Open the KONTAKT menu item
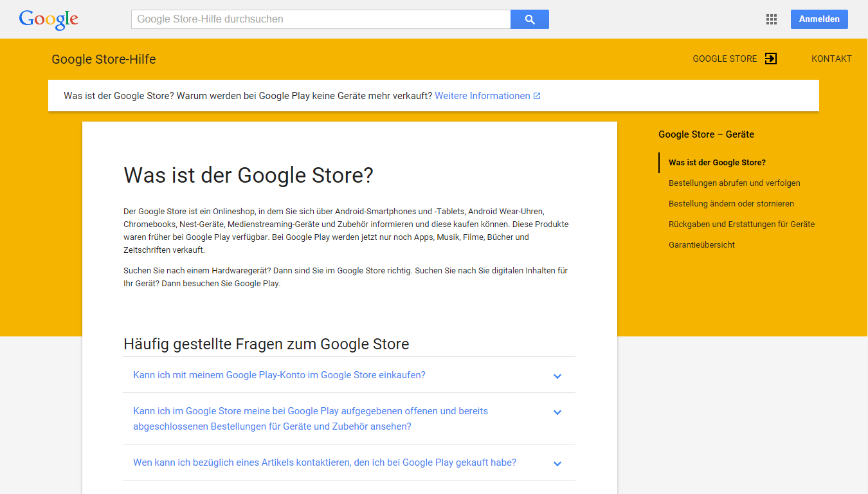The image size is (868, 494). click(x=831, y=59)
